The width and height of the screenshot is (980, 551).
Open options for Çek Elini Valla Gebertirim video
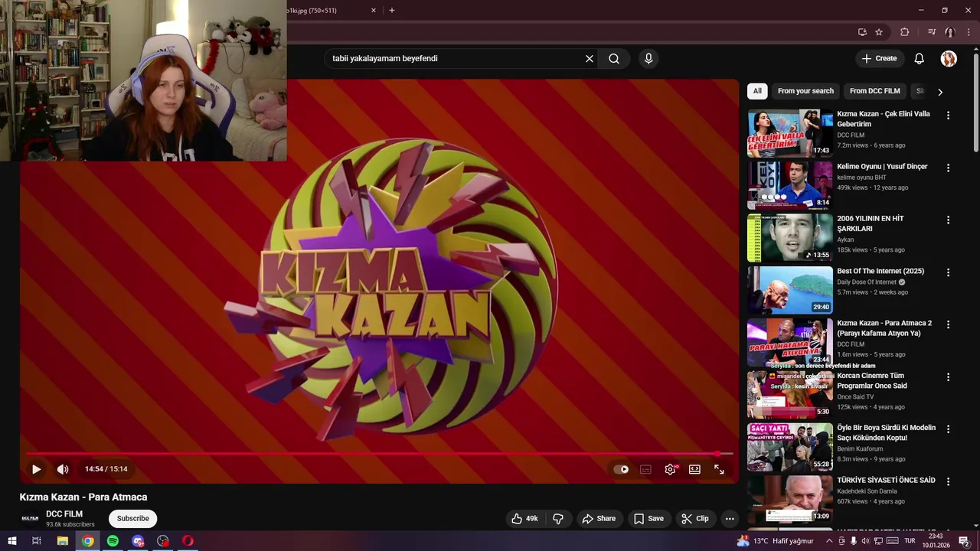point(948,116)
